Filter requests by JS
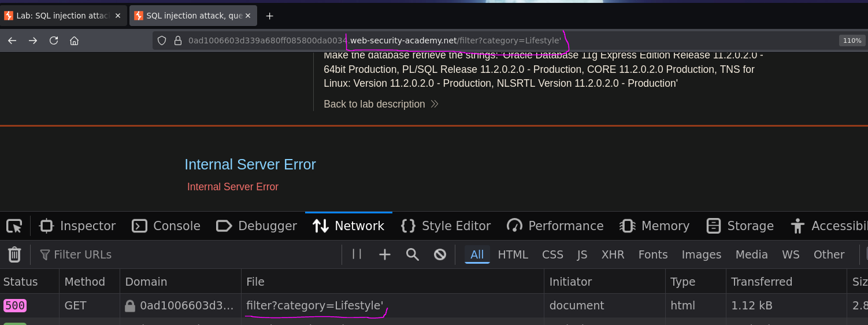The width and height of the screenshot is (868, 325). pos(583,254)
